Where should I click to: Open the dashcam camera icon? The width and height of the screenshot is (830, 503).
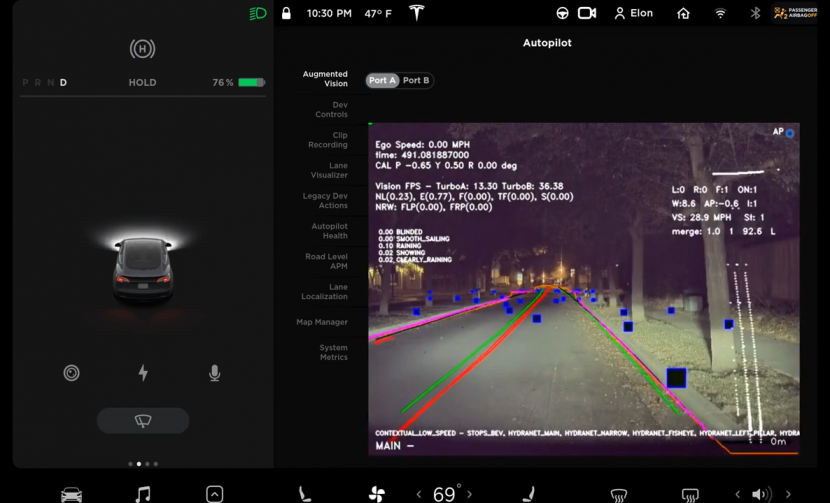point(587,13)
